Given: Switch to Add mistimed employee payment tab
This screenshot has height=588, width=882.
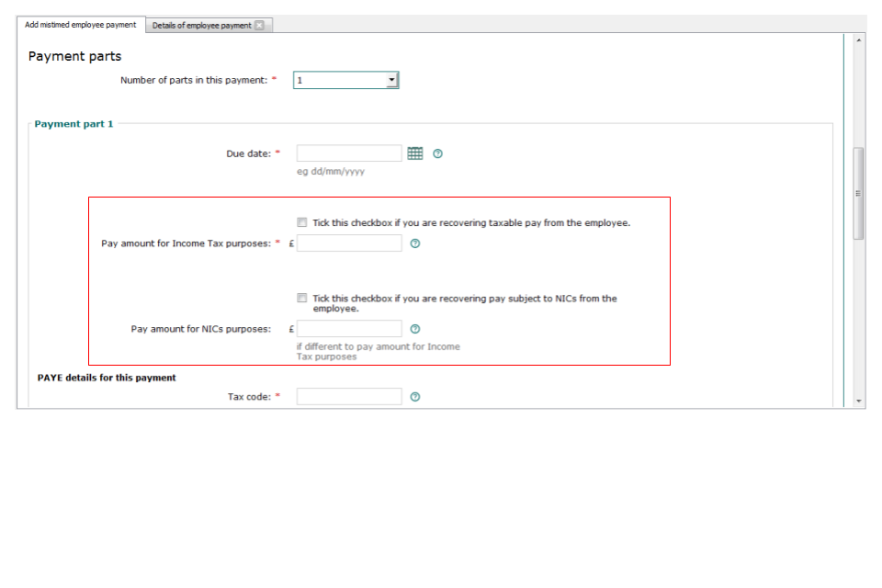Looking at the screenshot, I should [81, 25].
